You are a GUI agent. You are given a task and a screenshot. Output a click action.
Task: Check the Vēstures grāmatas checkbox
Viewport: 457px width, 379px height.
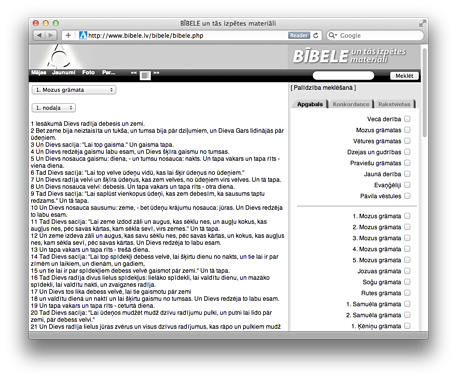(407, 141)
